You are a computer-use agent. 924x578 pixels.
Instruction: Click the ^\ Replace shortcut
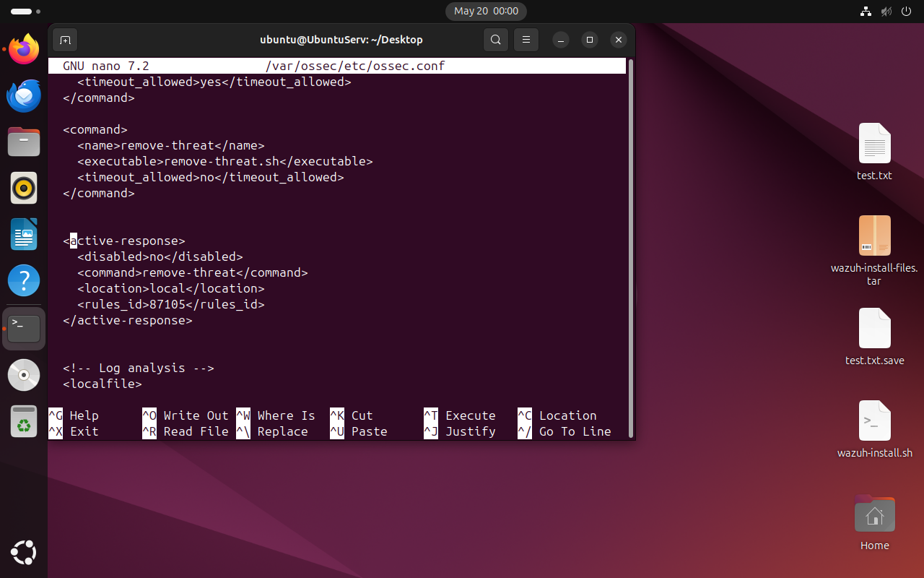272,431
